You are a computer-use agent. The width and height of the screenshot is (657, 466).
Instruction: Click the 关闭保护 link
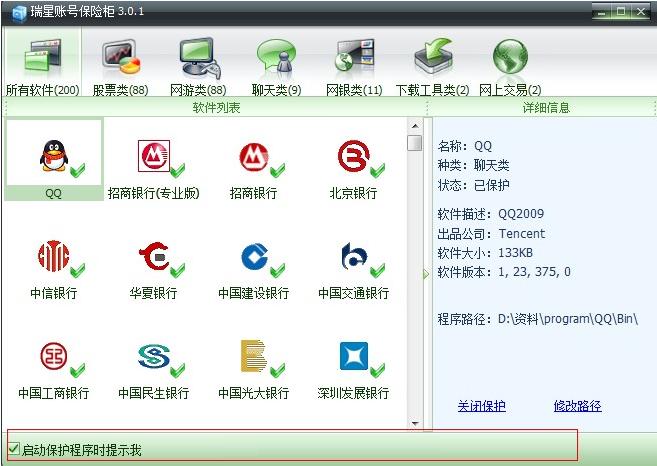pos(481,406)
